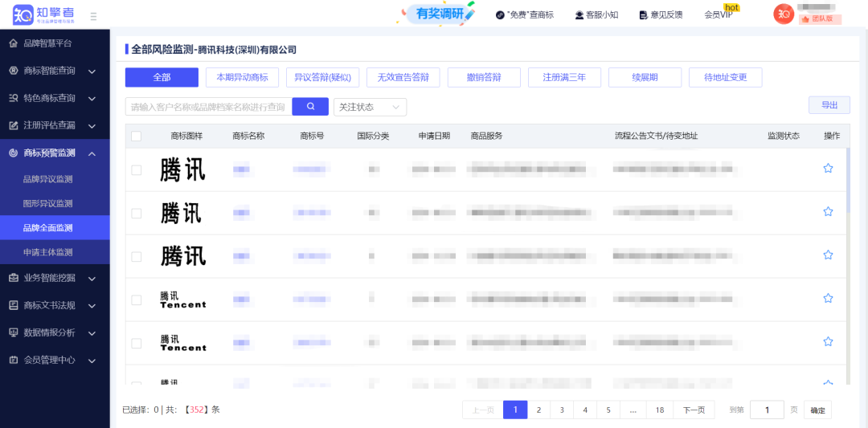Click the home icon beside 品牌智慧平台
Screen dimensions: 868x428
pos(14,43)
